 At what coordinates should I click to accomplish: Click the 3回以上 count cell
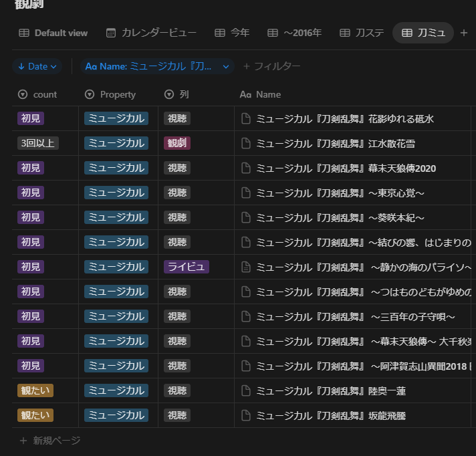pyautogui.click(x=37, y=143)
